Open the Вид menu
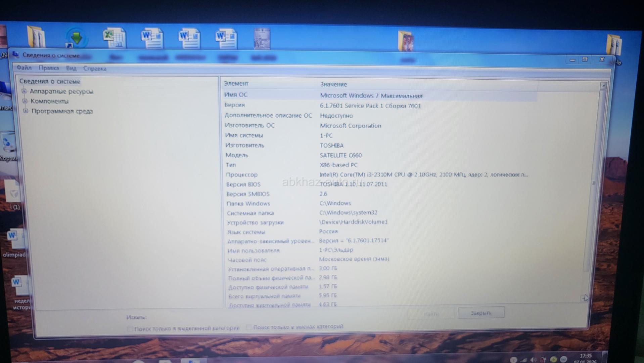 71,68
